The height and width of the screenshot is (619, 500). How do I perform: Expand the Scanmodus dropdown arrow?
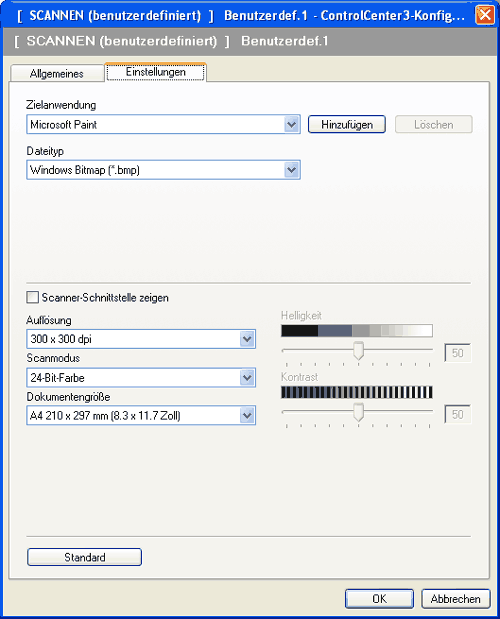pyautogui.click(x=247, y=378)
